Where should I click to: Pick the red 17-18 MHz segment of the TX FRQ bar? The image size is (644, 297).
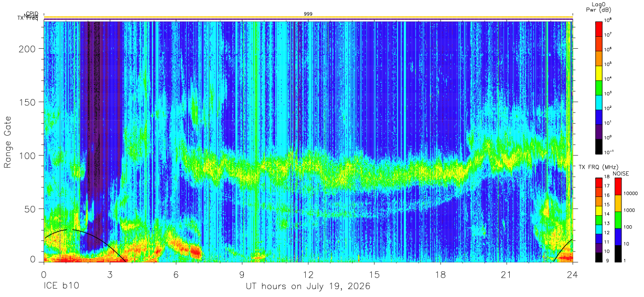pyautogui.click(x=598, y=182)
